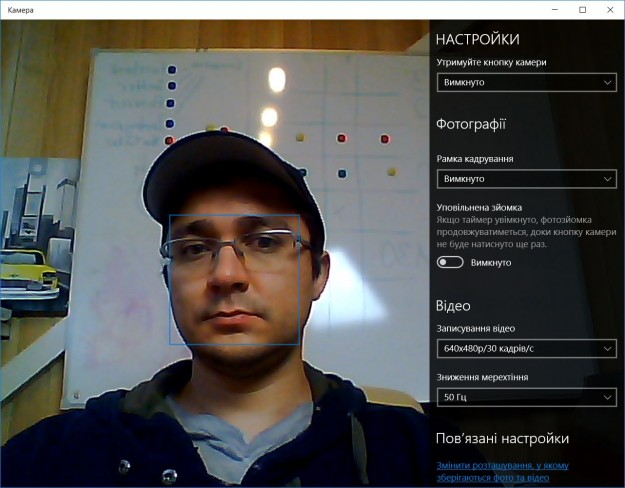Enable the "Уповільнена зйомка" toggle switch
The width and height of the screenshot is (625, 488).
(x=450, y=262)
